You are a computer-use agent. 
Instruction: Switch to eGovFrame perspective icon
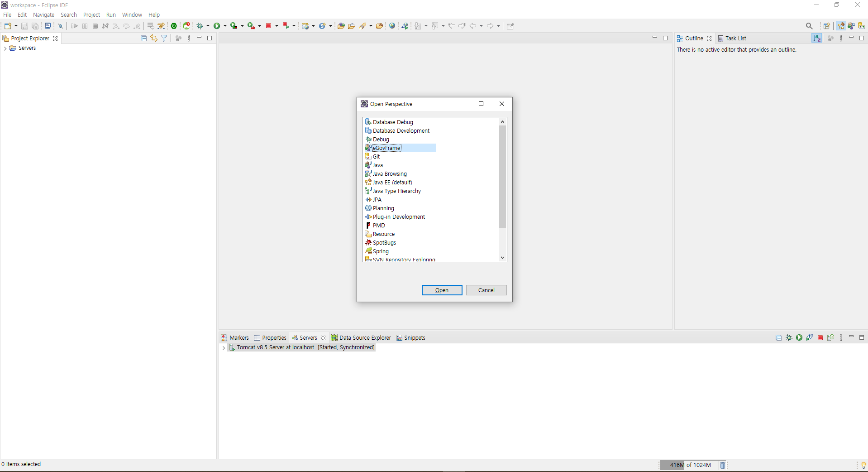coord(851,26)
